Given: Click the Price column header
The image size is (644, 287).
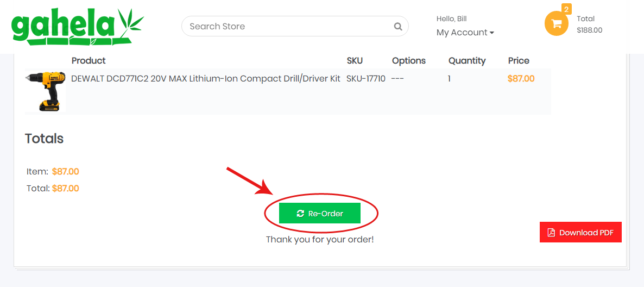Looking at the screenshot, I should point(519,61).
